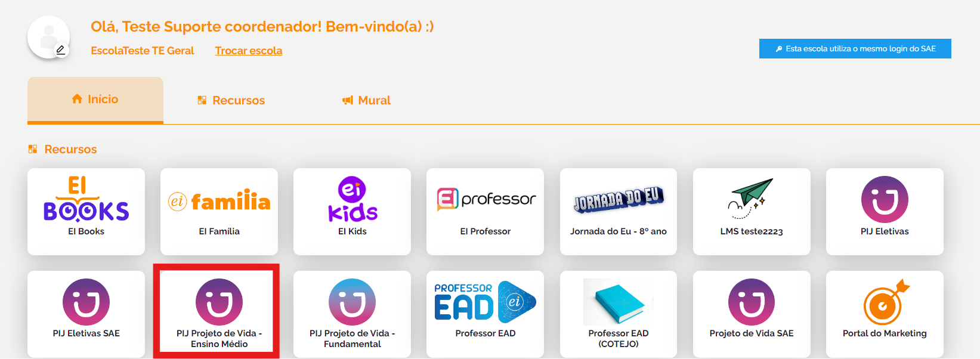Open the PIJ Eletivas resource
The height and width of the screenshot is (359, 980).
[885, 212]
